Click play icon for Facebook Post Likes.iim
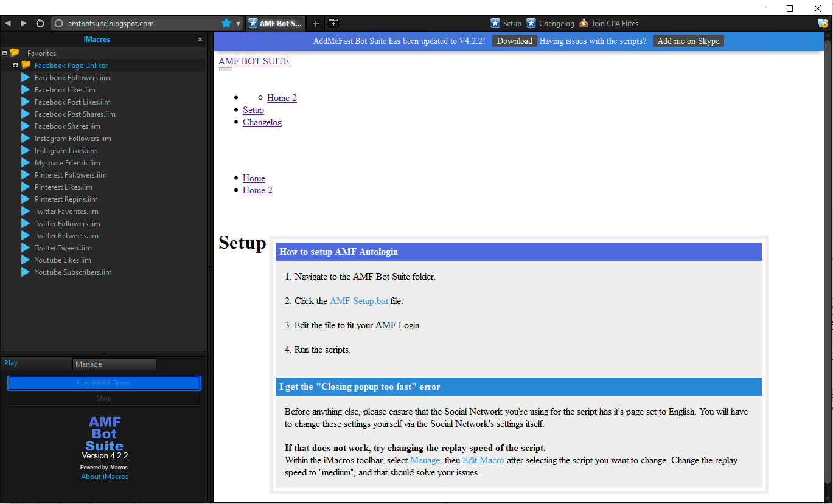The image size is (833, 504). (x=26, y=102)
